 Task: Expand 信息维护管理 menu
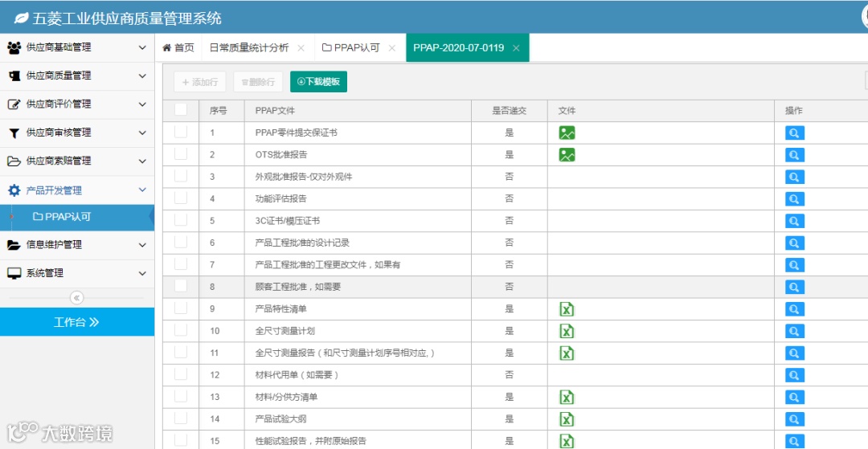click(x=77, y=245)
